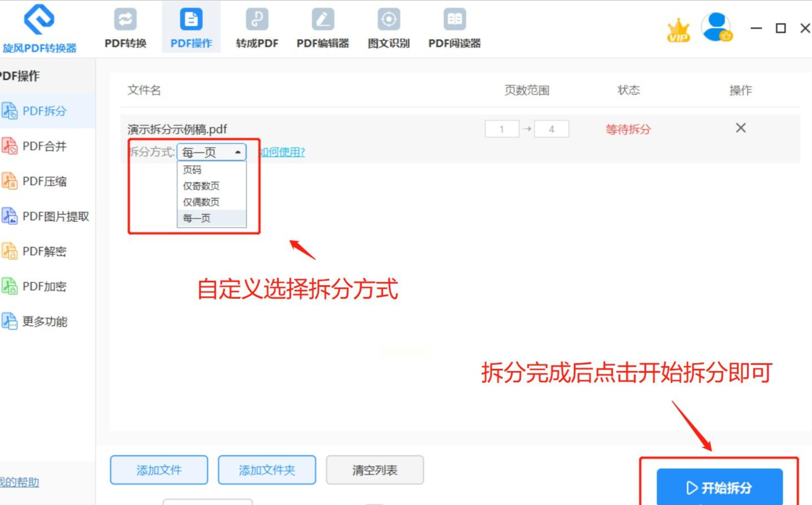
Task: Launch the 图文识别 OCR tool
Action: click(388, 28)
